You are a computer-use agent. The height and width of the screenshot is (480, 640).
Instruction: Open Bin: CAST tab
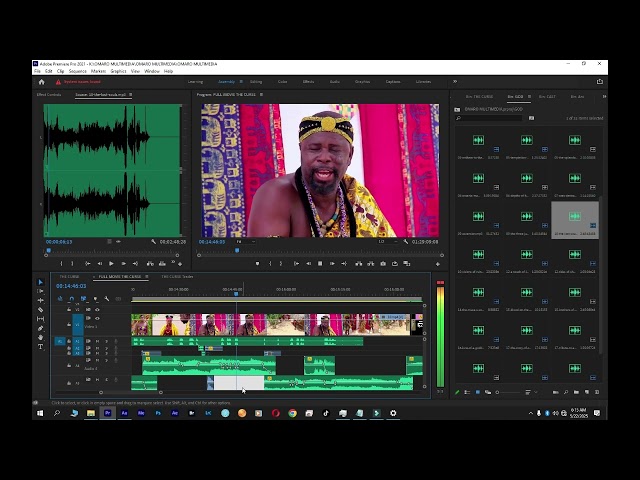[547, 97]
